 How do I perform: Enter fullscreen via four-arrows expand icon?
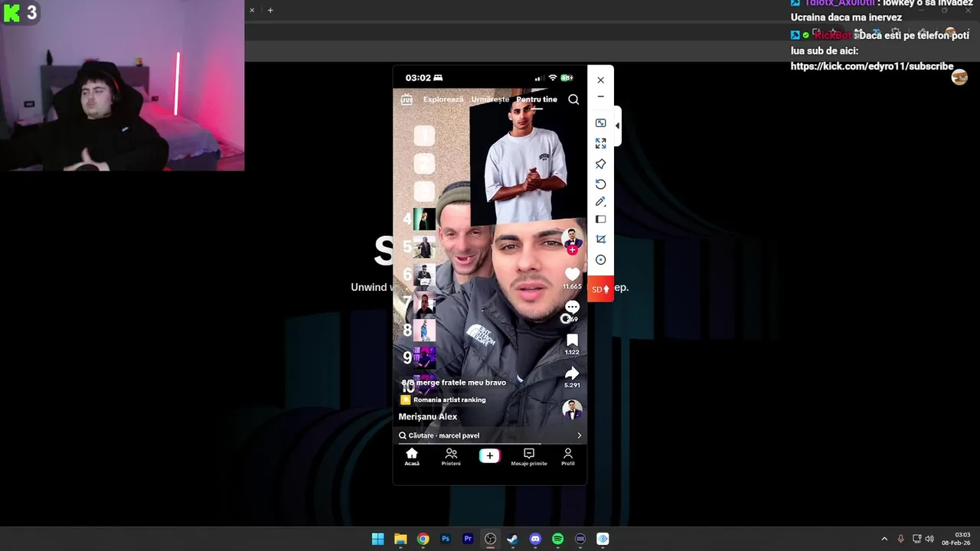600,143
